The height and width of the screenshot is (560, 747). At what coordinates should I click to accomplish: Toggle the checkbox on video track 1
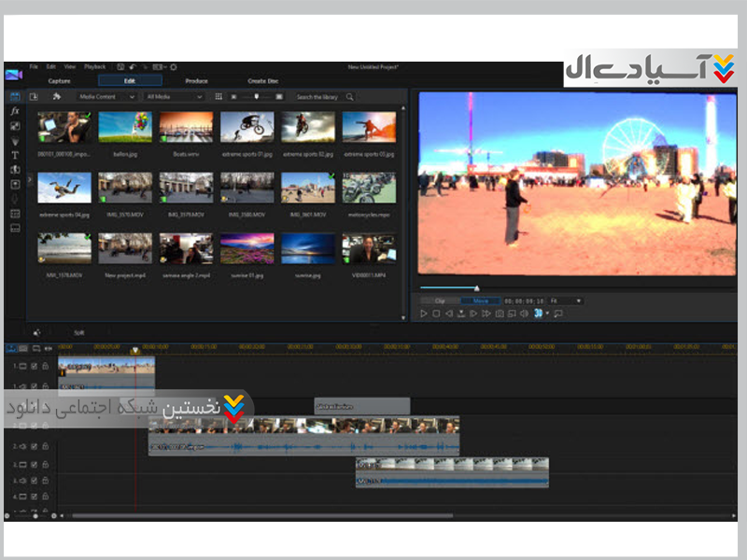[34, 367]
